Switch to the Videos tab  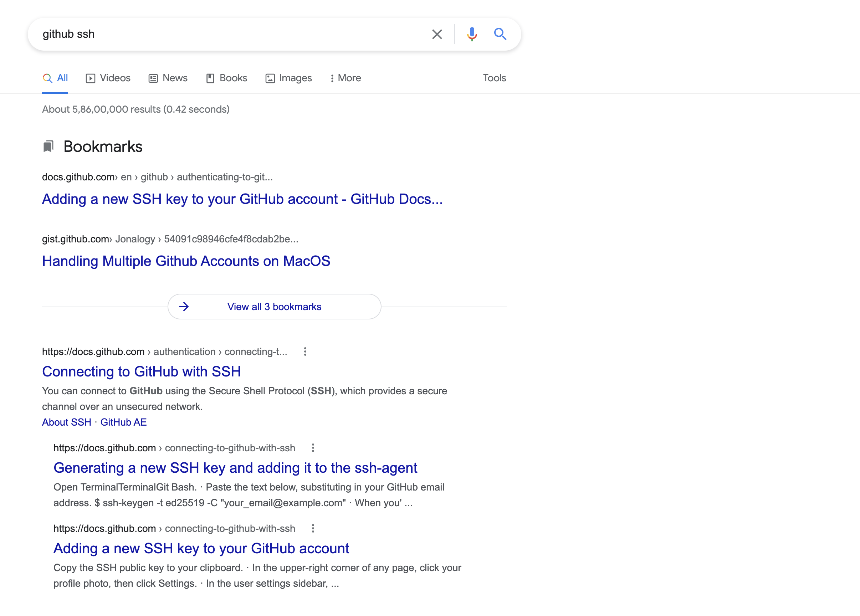click(108, 78)
